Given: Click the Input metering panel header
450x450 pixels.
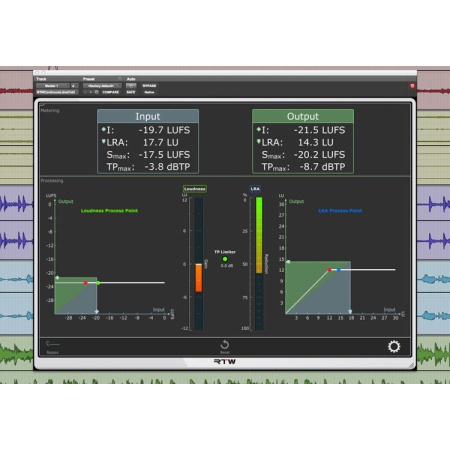Looking at the screenshot, I should click(148, 116).
